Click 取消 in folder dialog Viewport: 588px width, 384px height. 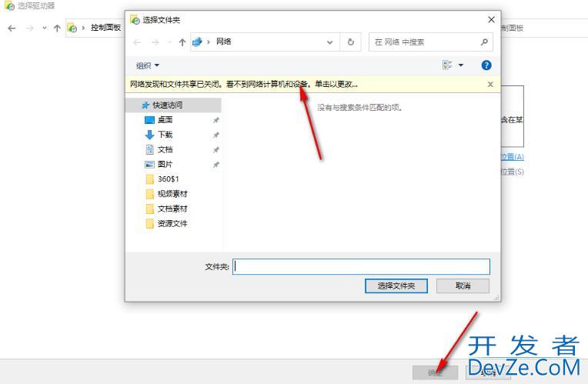point(463,285)
